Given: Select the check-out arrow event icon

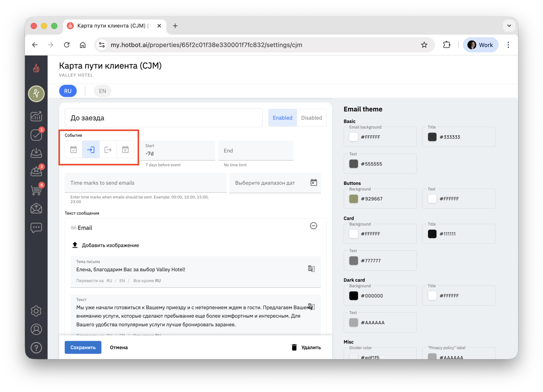Looking at the screenshot, I should pyautogui.click(x=108, y=150).
